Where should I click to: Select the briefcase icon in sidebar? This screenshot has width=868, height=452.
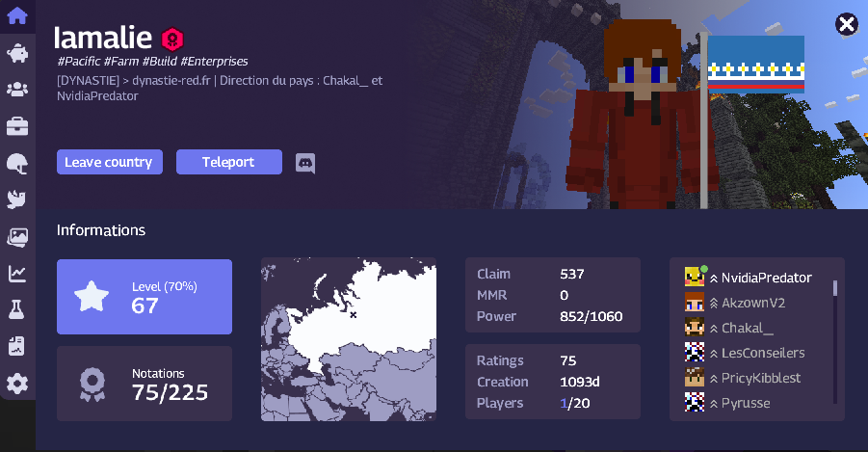click(17, 126)
